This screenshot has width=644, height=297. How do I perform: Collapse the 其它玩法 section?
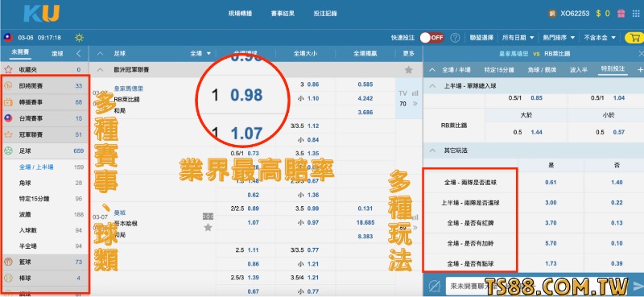click(433, 151)
